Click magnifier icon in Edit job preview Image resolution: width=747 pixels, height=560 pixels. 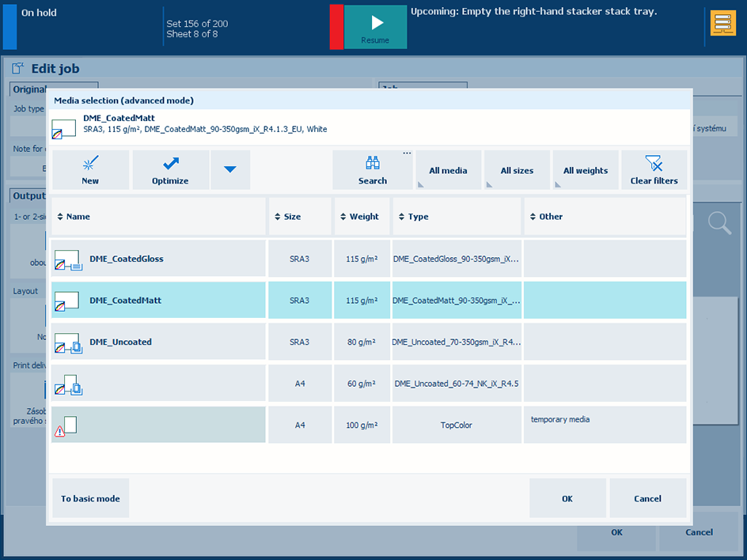tap(719, 223)
